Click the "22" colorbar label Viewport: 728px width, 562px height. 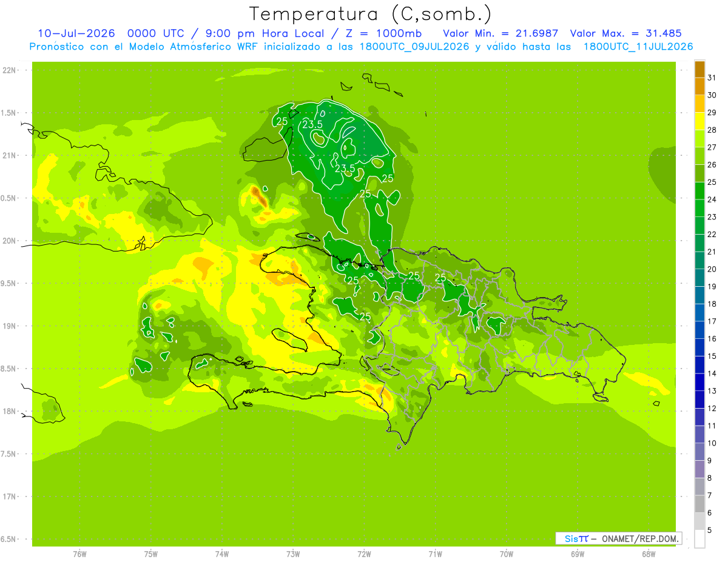712,234
